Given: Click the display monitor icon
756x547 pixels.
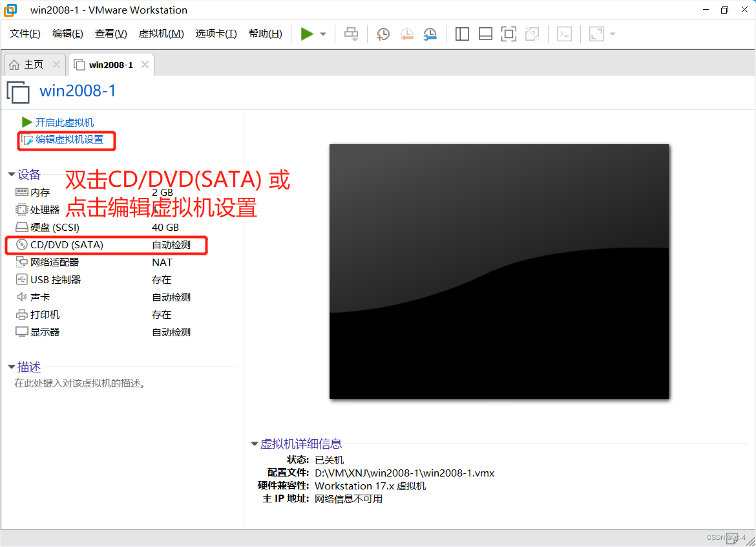Looking at the screenshot, I should pos(22,332).
